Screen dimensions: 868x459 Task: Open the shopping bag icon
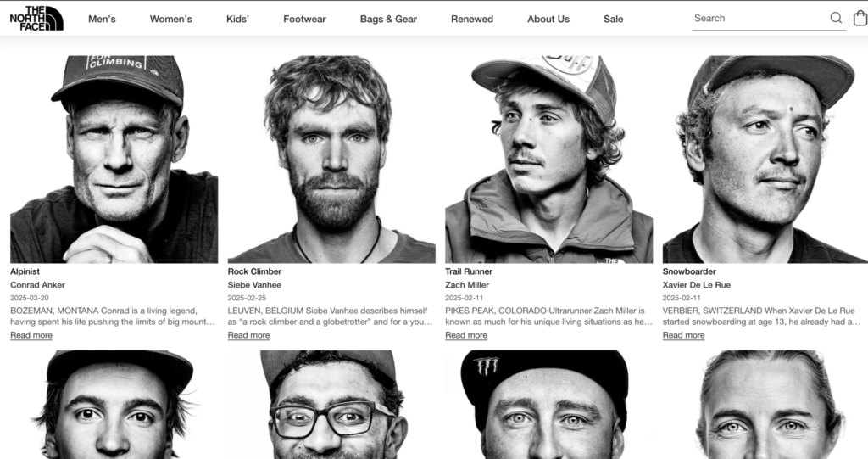point(860,18)
